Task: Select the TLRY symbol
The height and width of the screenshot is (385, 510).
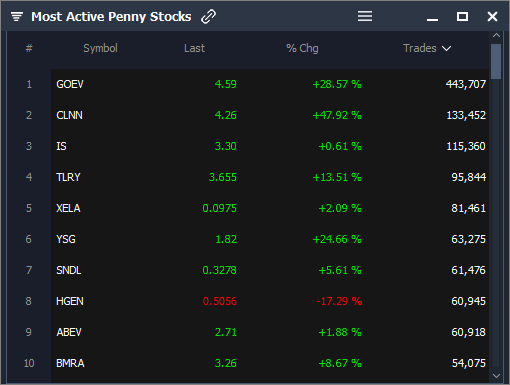Action: click(68, 177)
